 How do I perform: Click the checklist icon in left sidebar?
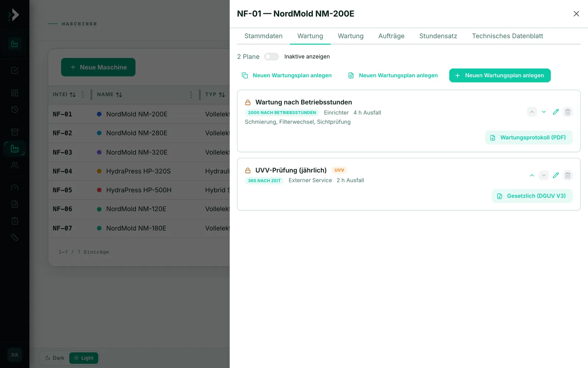coord(15,221)
